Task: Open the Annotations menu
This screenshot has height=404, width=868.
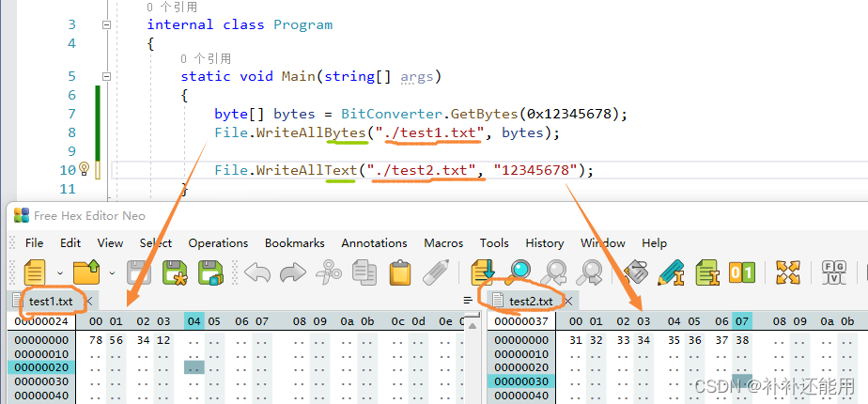Action: click(374, 243)
